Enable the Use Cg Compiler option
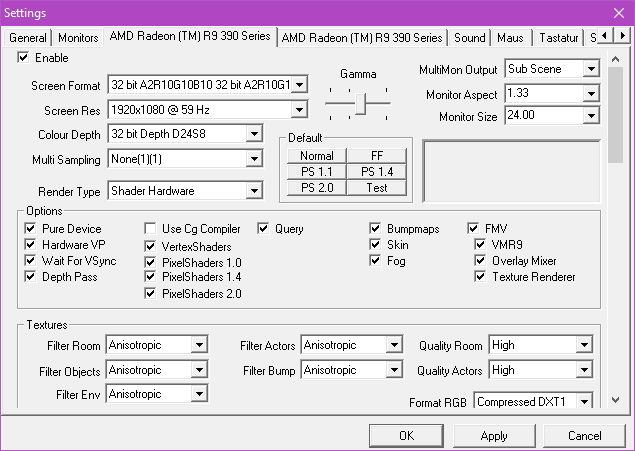 (151, 229)
